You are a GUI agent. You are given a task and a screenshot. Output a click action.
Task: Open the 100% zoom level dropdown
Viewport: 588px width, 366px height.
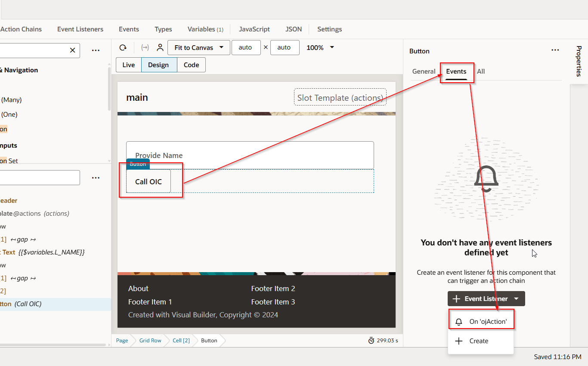pyautogui.click(x=320, y=47)
